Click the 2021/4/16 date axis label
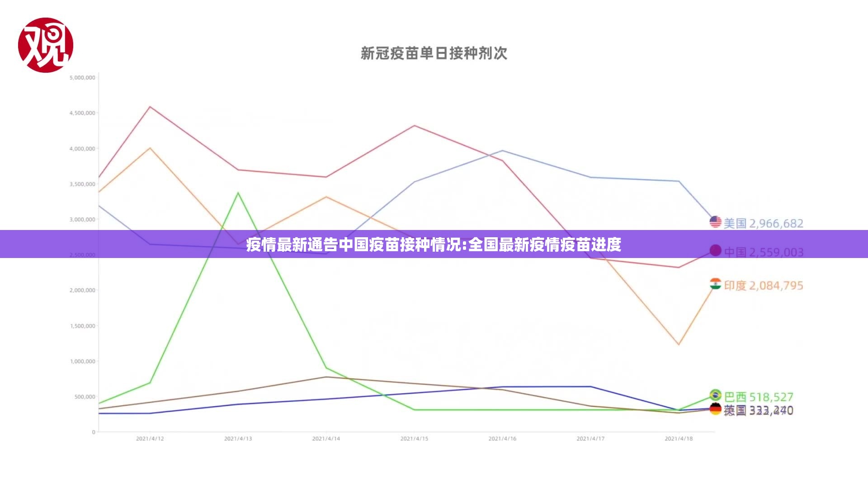868x488 pixels. point(502,439)
